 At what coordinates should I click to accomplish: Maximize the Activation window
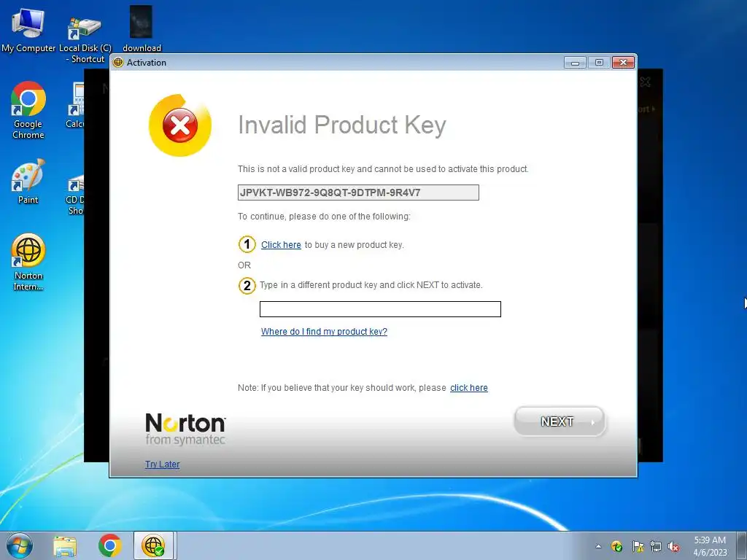pos(599,63)
